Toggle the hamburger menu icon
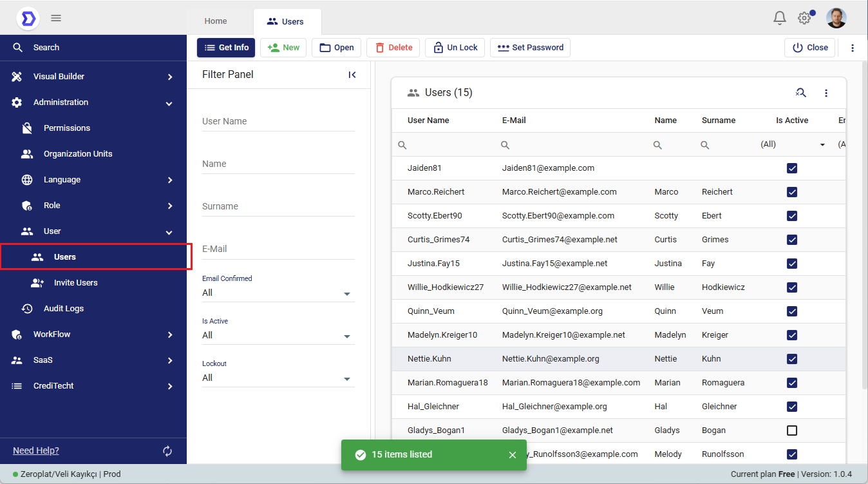 click(56, 18)
